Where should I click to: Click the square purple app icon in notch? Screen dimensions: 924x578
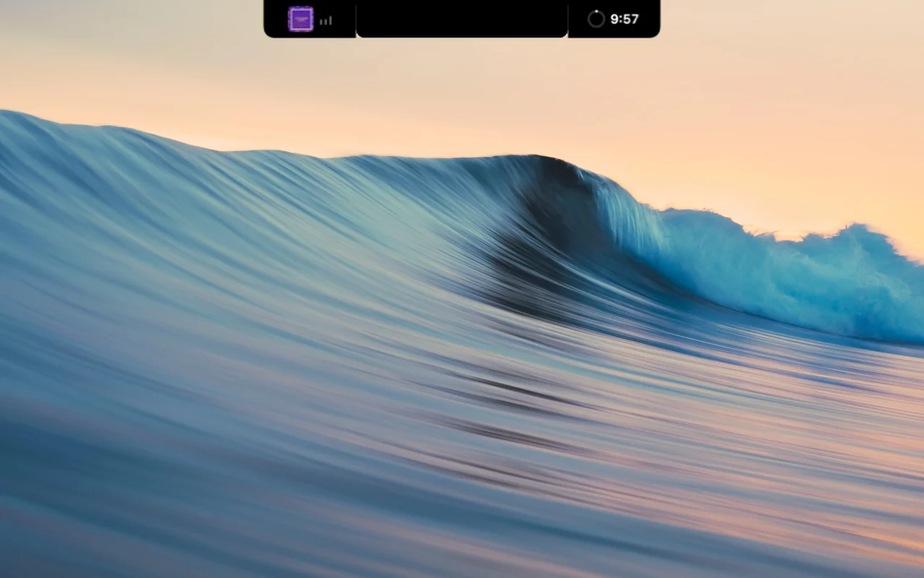300,19
